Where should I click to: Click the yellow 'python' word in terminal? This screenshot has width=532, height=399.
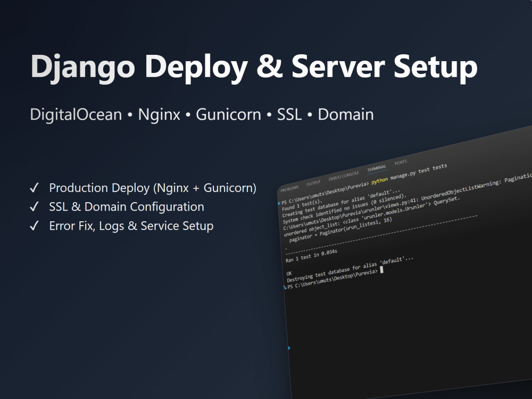(x=380, y=180)
